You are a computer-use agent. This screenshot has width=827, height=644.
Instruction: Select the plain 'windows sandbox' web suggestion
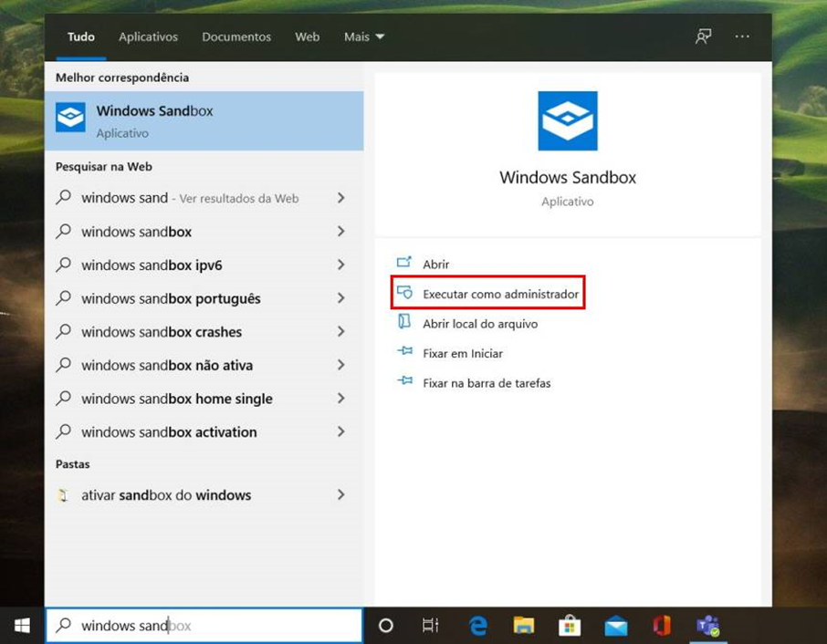pyautogui.click(x=204, y=232)
